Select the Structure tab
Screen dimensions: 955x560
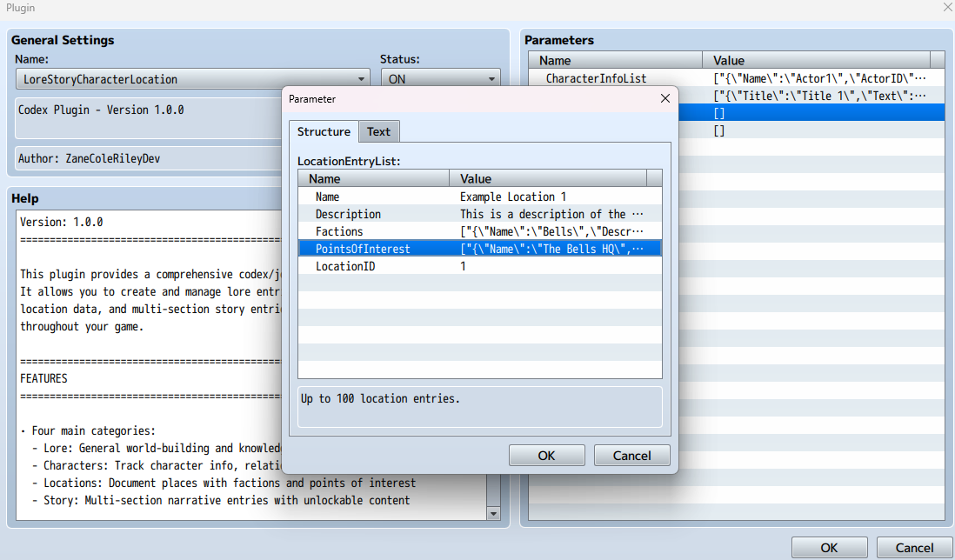point(324,131)
